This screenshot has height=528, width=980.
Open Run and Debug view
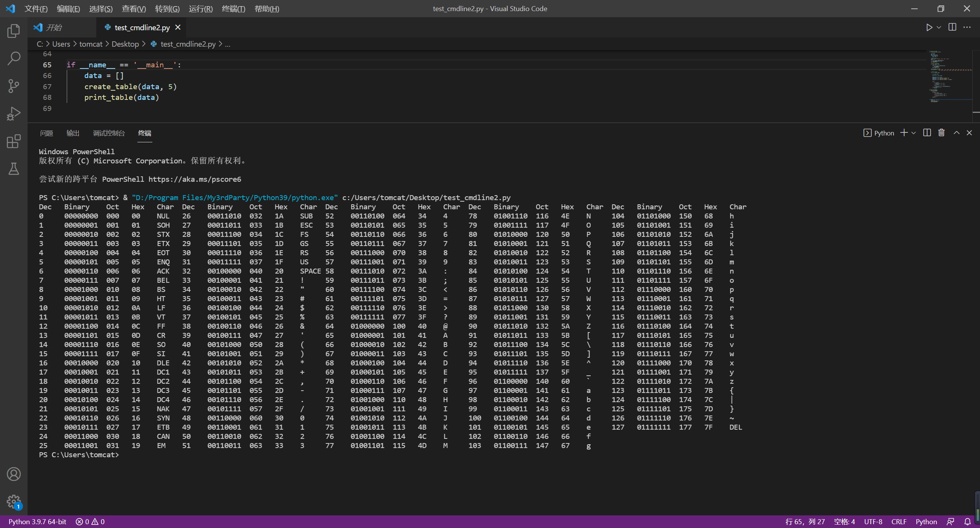(14, 114)
